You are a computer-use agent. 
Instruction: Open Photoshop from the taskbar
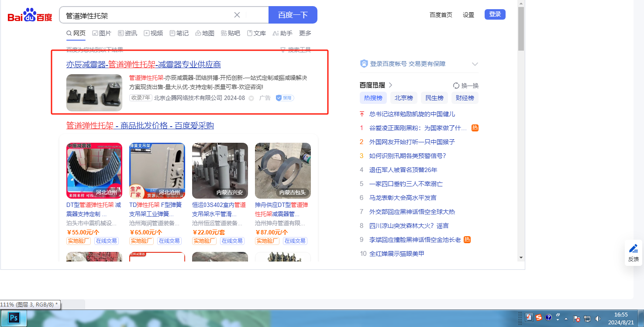(x=14, y=318)
